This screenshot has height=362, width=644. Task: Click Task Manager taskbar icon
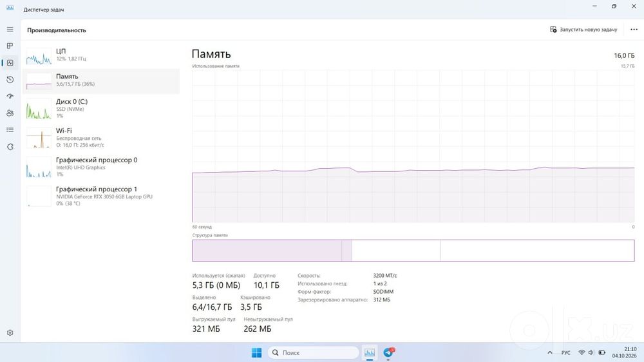[370, 352]
